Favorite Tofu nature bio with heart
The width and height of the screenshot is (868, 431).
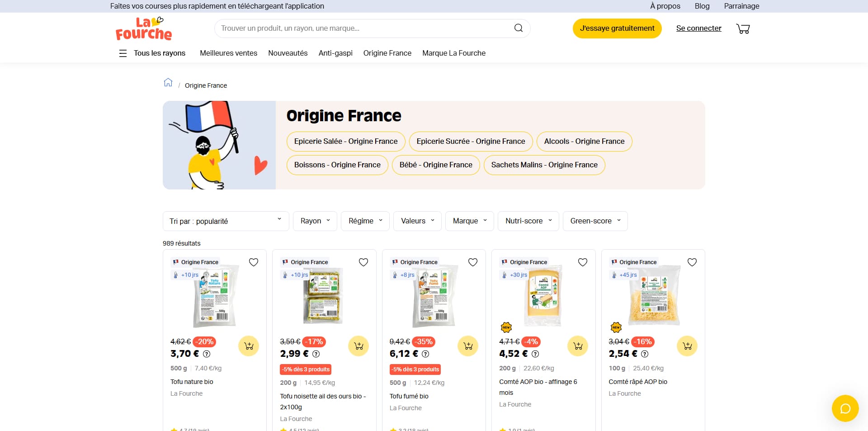click(x=254, y=262)
